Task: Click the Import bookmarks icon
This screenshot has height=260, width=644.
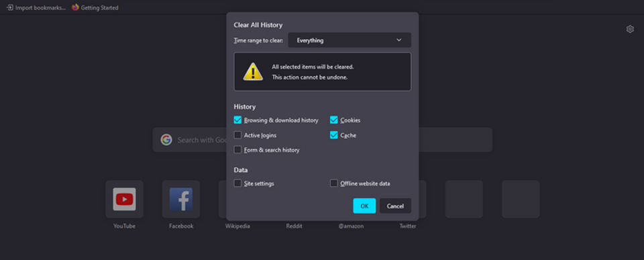Action: 10,7
